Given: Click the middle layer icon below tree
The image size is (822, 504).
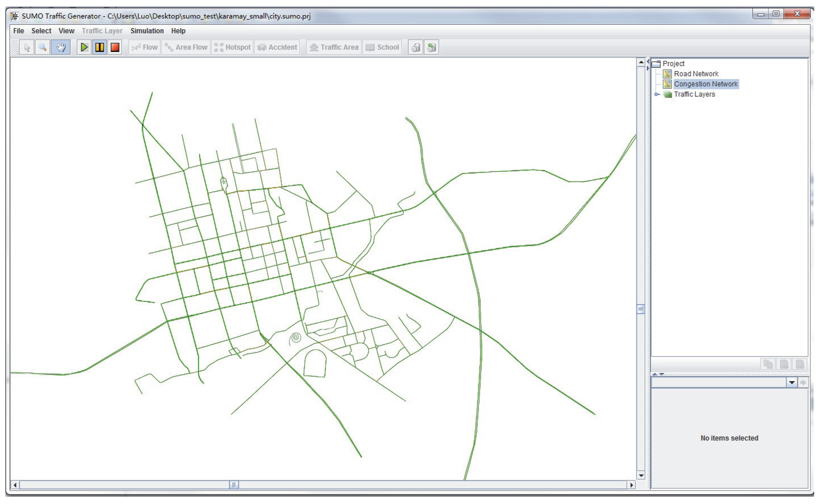Looking at the screenshot, I should (784, 364).
